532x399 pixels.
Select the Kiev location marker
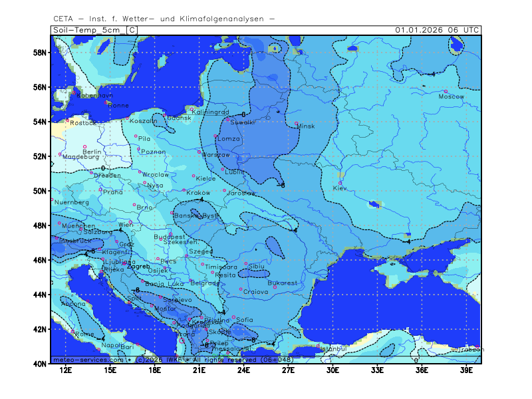(340, 183)
